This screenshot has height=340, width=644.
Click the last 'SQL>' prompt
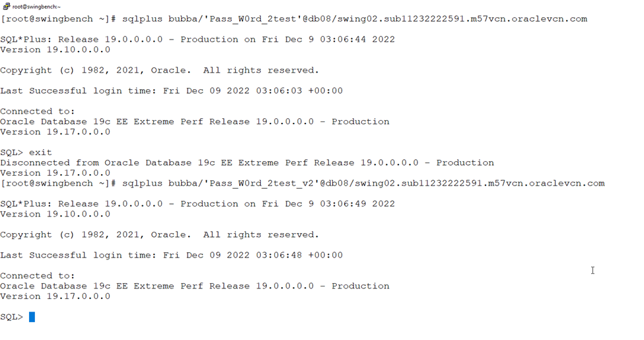11,317
